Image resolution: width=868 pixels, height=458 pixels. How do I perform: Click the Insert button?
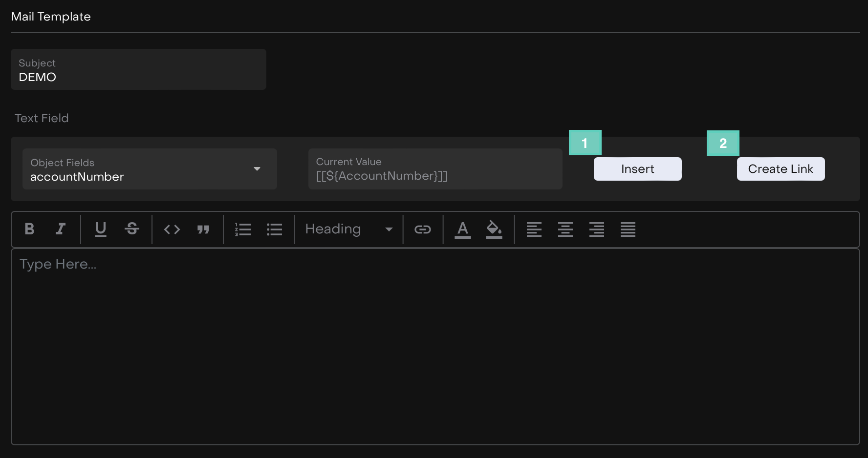click(x=637, y=169)
